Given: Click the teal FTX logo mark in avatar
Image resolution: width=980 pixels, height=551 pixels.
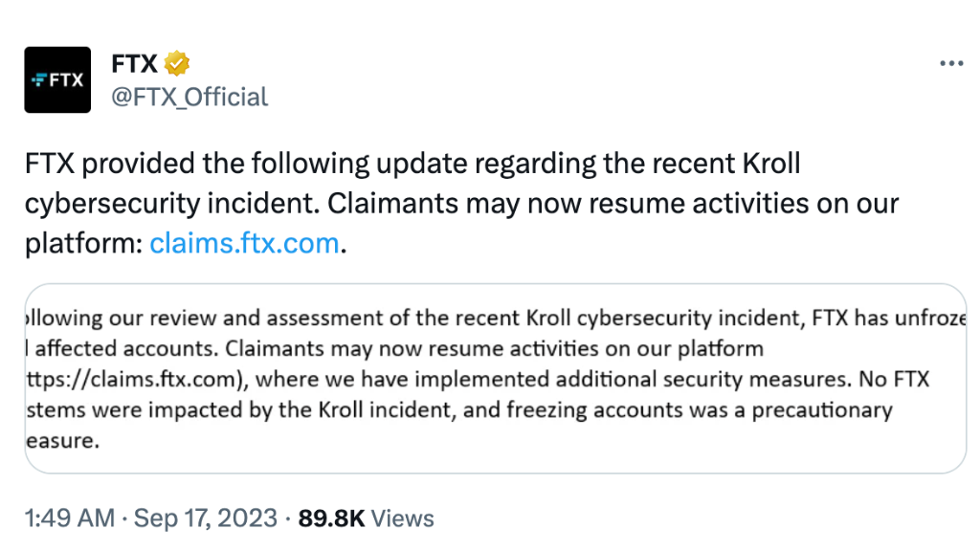Looking at the screenshot, I should coord(39,80).
